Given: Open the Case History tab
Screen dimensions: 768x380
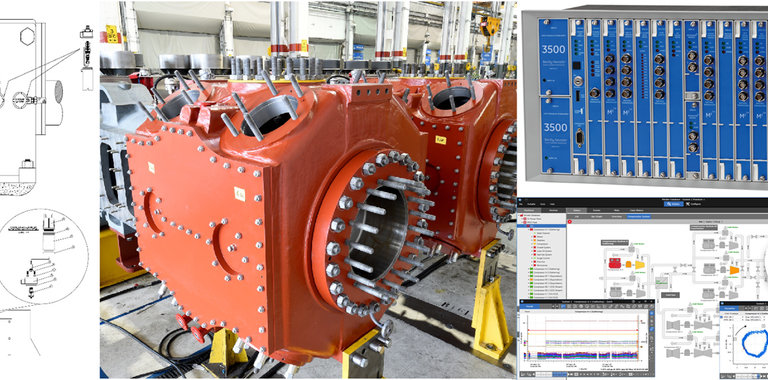Looking at the screenshot, I should click(x=636, y=211).
